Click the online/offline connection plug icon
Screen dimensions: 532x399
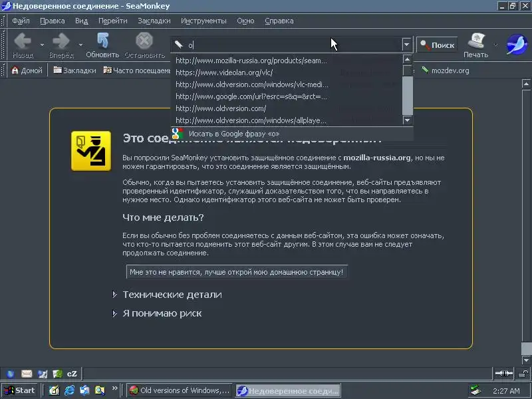(x=504, y=374)
